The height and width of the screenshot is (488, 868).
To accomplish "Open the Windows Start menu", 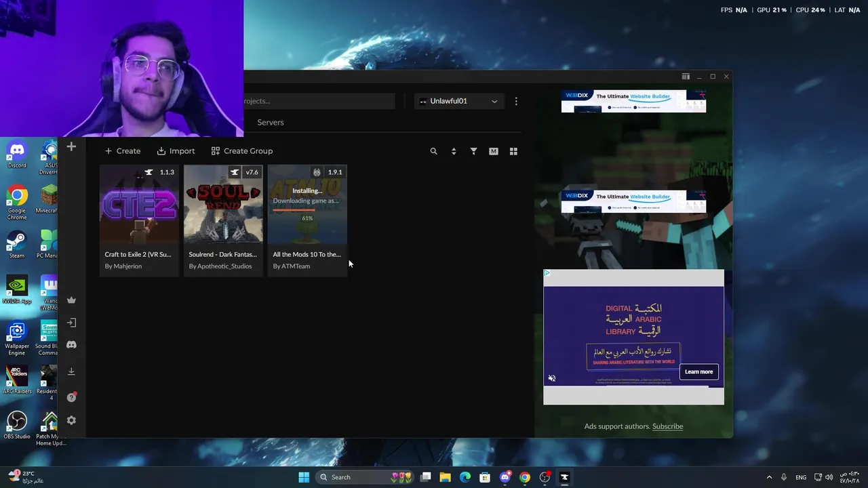I will click(304, 477).
